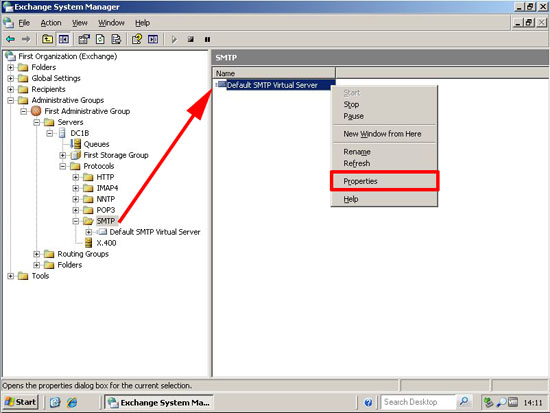The width and height of the screenshot is (550, 413).
Task: Click the Name column header
Action: pyautogui.click(x=274, y=73)
